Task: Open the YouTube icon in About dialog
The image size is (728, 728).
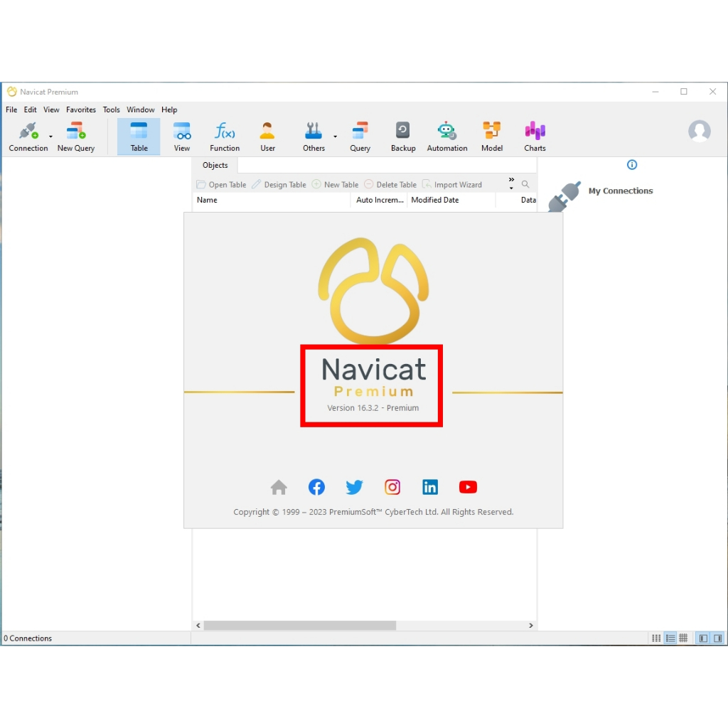Action: (468, 487)
